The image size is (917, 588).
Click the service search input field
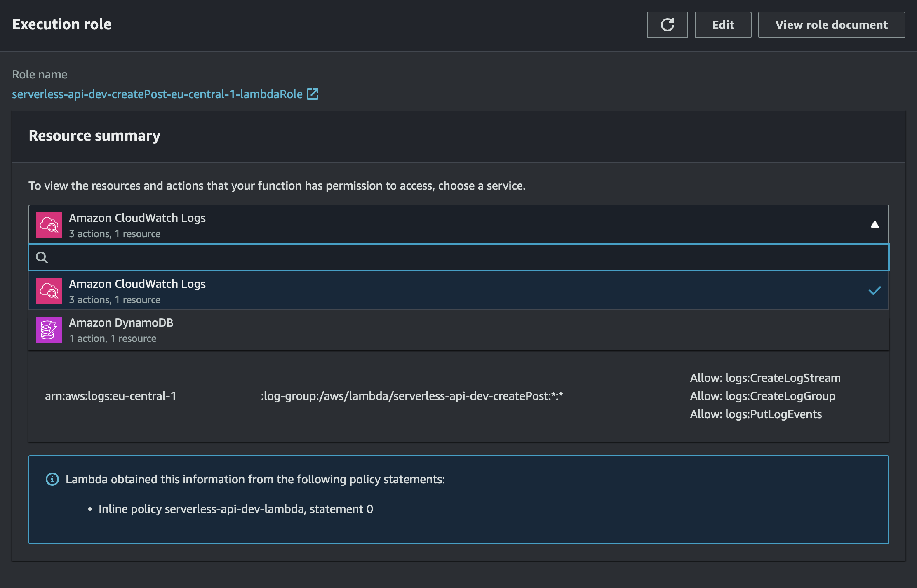(458, 257)
